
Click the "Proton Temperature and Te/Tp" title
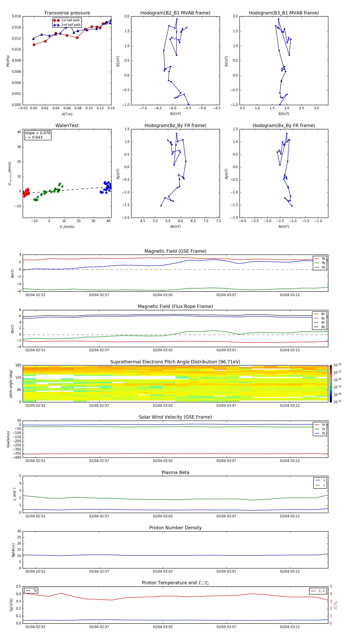click(175, 583)
